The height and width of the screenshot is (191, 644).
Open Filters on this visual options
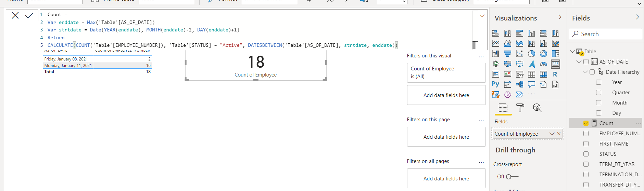(481, 57)
